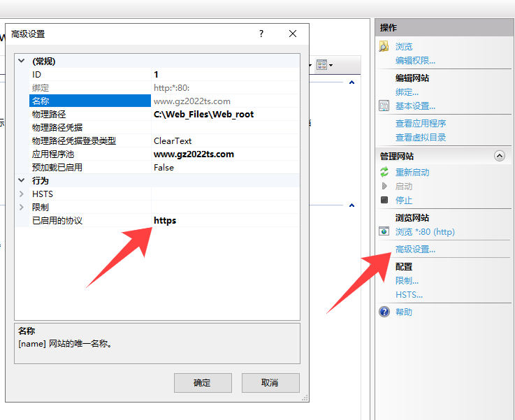Expand the 限制 limits property row
This screenshot has width=515, height=420.
pos(22,207)
